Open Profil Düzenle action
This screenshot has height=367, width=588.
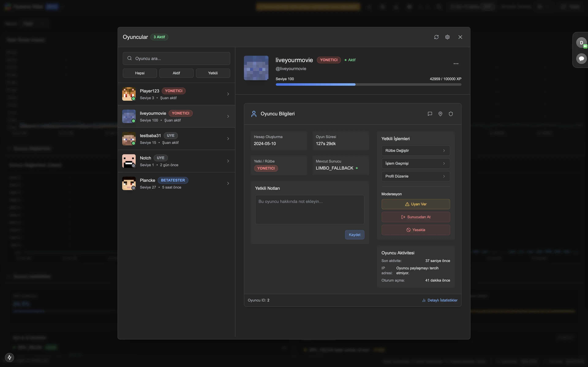[416, 176]
